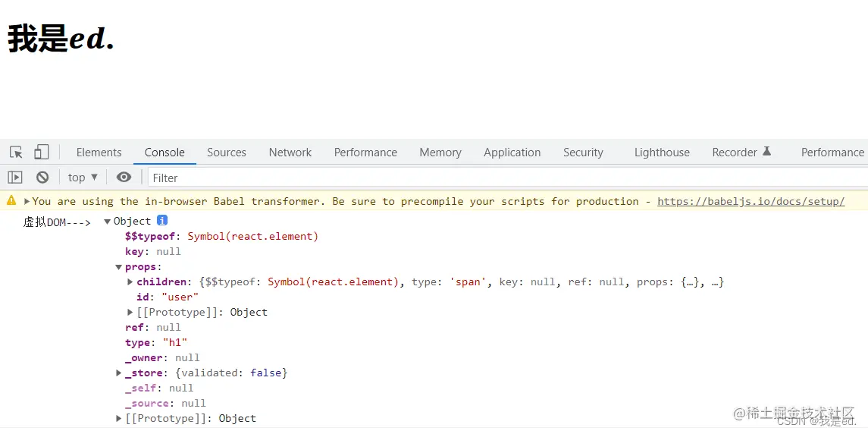Image resolution: width=868 pixels, height=434 pixels.
Task: Open the Application tab
Action: [512, 153]
